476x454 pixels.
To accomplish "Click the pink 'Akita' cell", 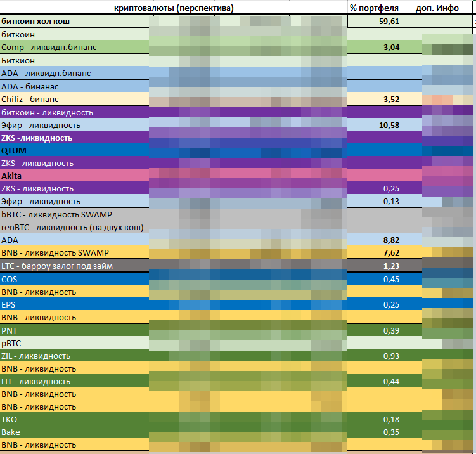I will [x=11, y=176].
